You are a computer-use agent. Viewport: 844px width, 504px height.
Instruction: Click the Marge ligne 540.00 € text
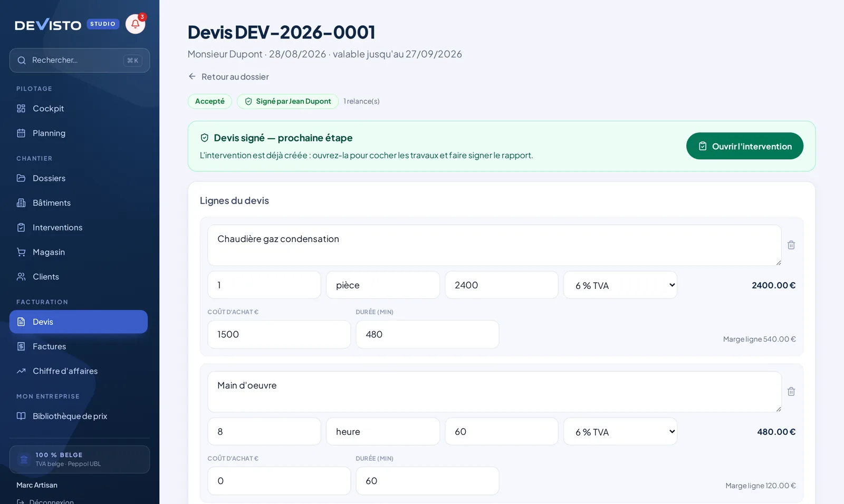pyautogui.click(x=759, y=339)
